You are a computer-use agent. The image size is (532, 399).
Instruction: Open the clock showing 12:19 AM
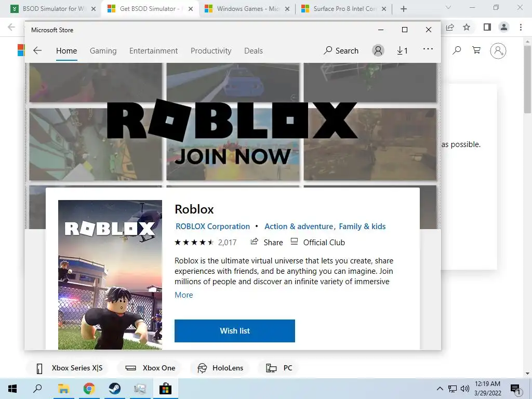click(x=487, y=389)
